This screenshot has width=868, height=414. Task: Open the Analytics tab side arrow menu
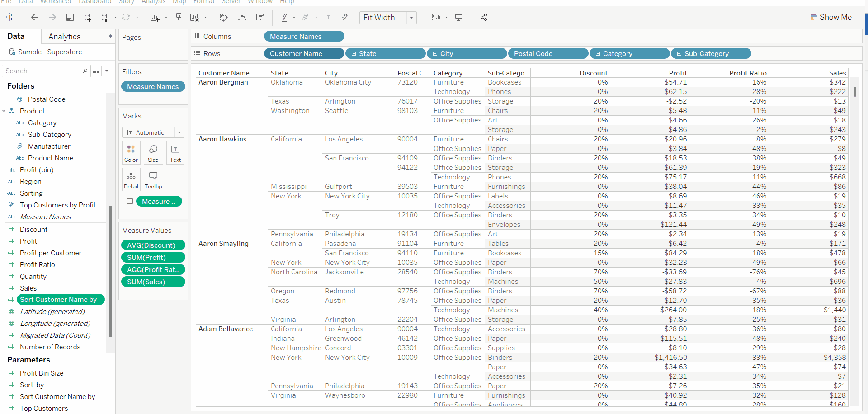pos(110,36)
